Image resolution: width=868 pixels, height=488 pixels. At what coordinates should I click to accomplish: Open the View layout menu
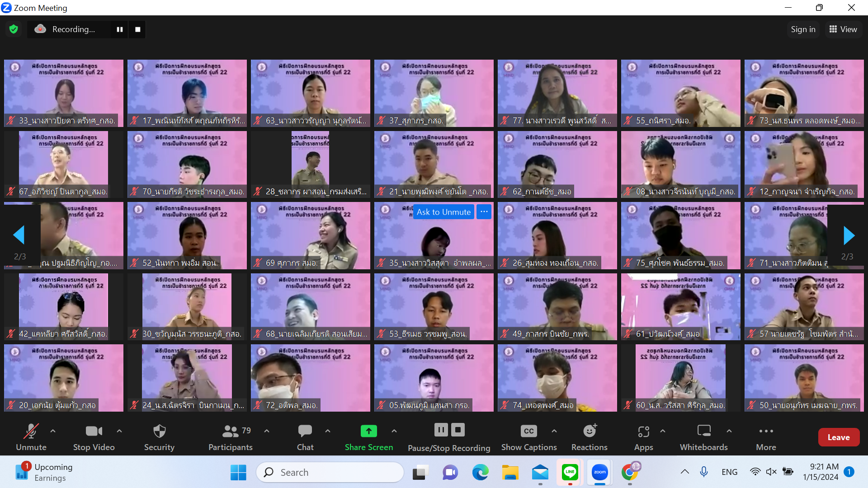click(843, 29)
